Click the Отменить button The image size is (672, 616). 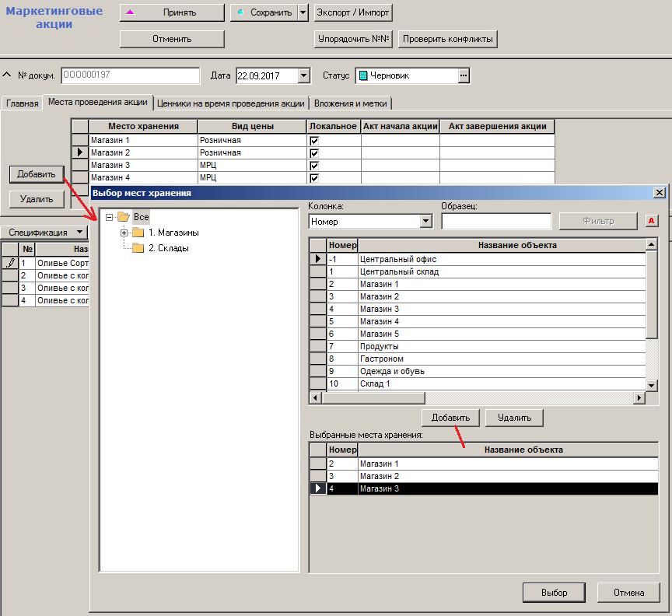click(x=172, y=39)
